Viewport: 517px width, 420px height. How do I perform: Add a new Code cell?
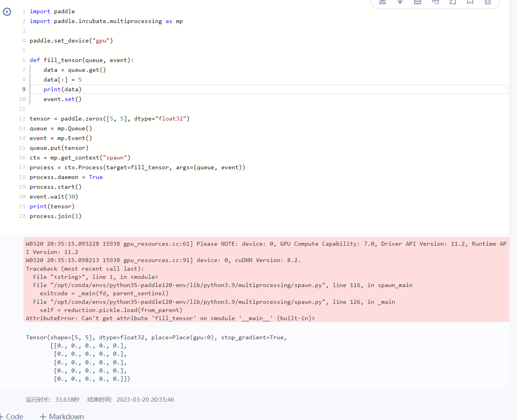pyautogui.click(x=12, y=416)
